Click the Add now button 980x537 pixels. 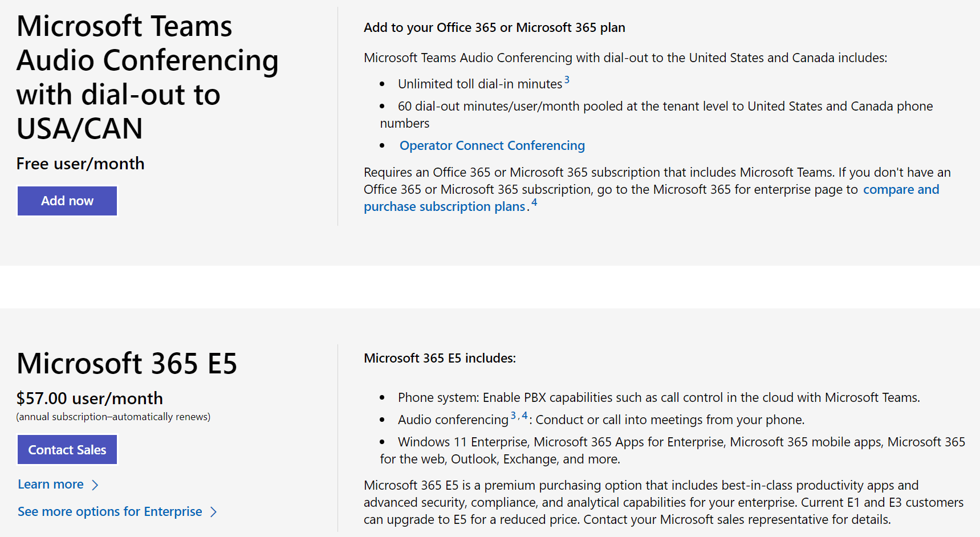67,201
